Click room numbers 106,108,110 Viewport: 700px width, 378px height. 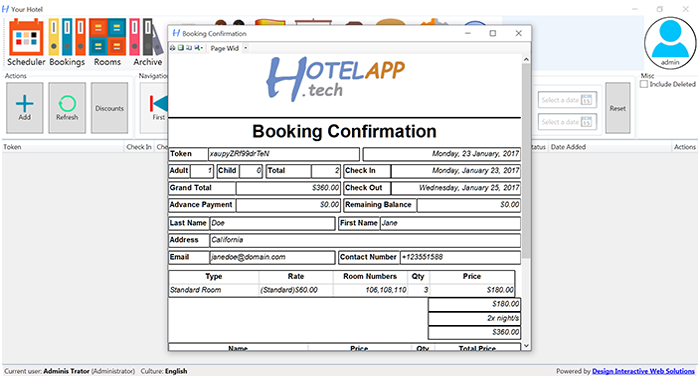[371, 290]
